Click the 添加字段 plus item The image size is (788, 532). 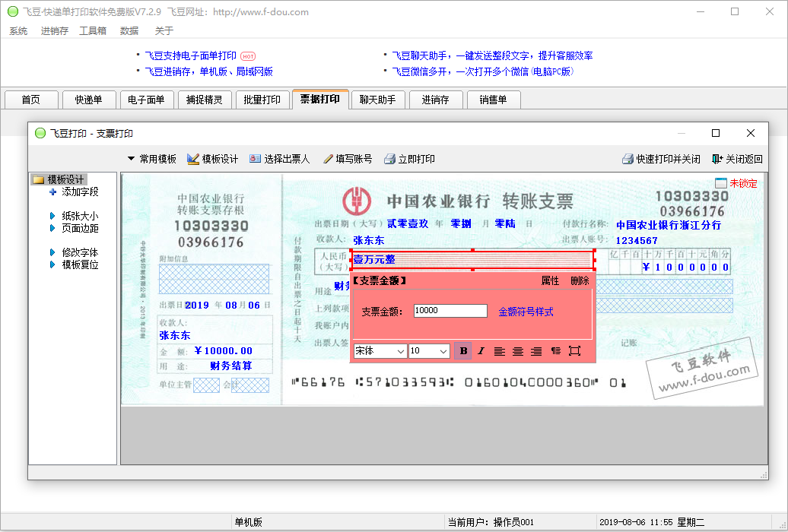(75, 192)
